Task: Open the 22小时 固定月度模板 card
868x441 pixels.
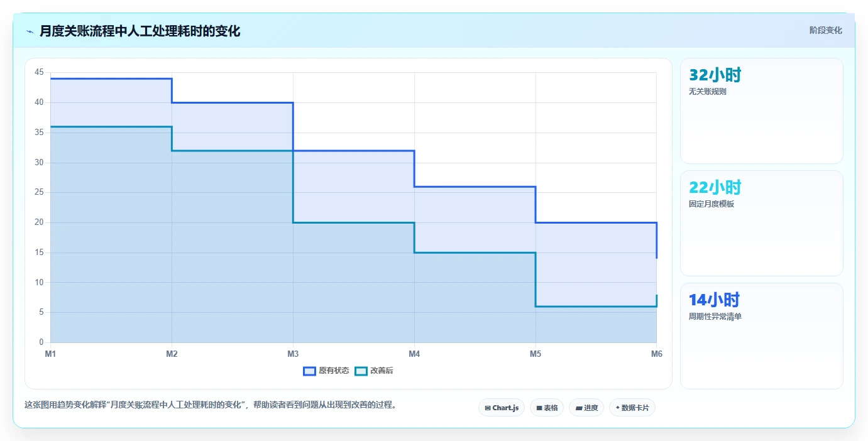Action: tap(762, 223)
